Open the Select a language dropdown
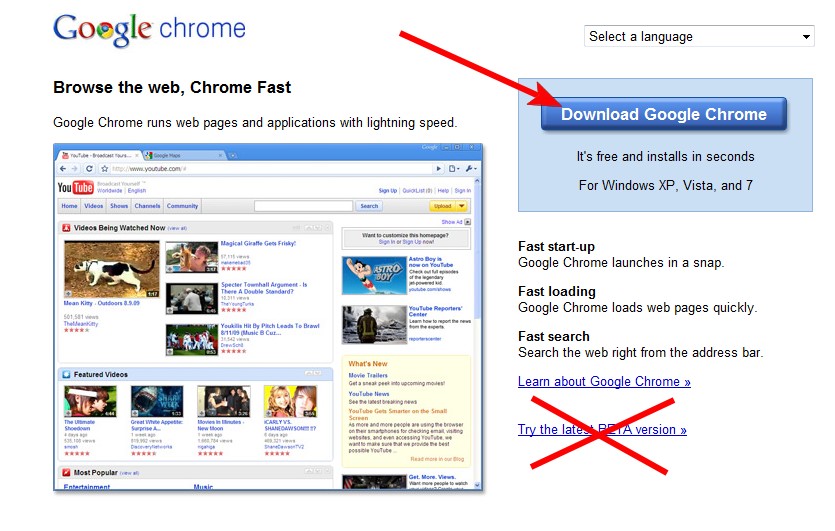The height and width of the screenshot is (531, 835). tap(699, 36)
